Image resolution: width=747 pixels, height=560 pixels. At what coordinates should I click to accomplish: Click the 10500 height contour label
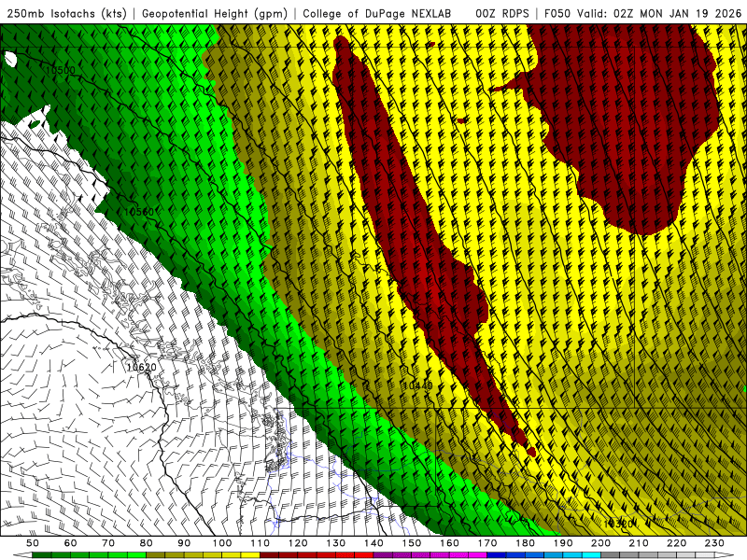pos(61,71)
